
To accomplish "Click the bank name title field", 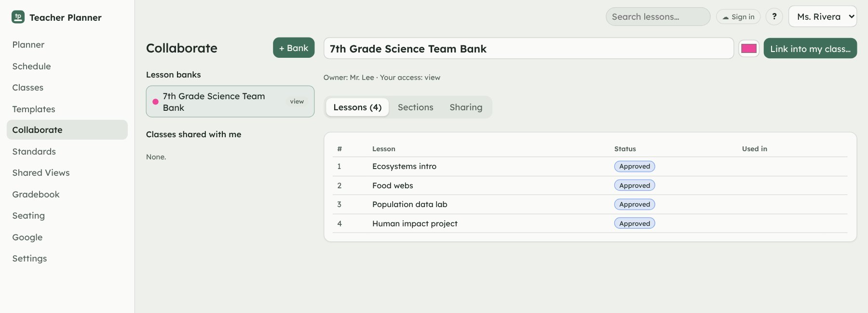I will [529, 49].
